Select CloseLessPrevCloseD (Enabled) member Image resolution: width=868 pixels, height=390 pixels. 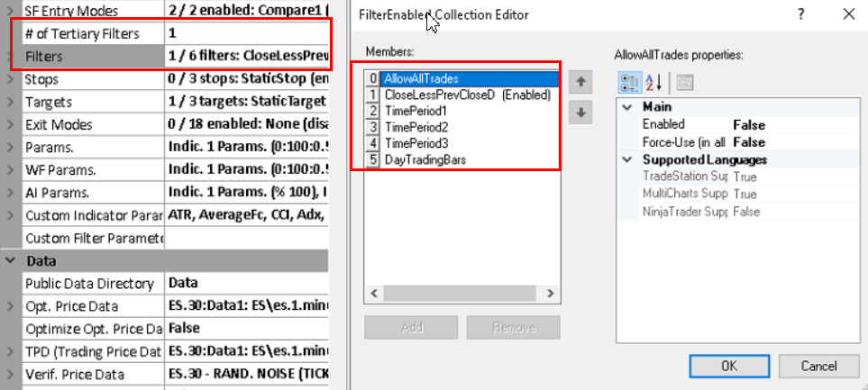click(x=467, y=94)
